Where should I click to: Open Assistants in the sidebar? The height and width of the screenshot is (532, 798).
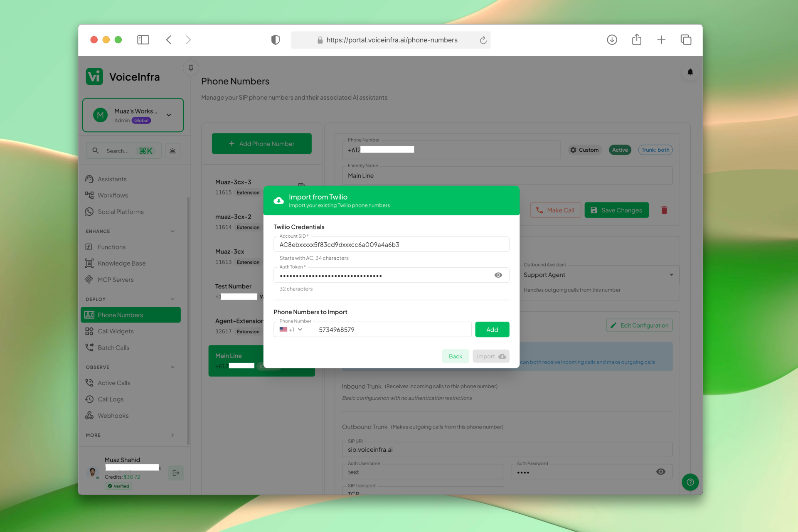click(131, 179)
